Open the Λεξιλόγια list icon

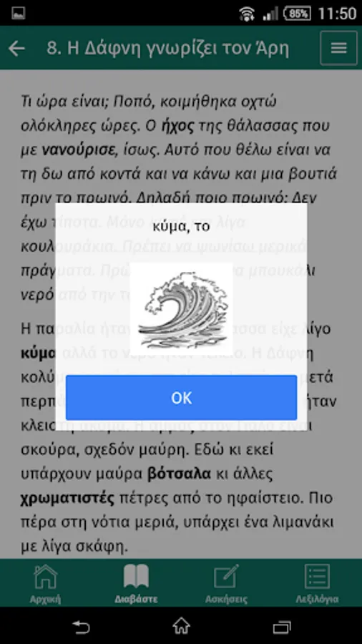click(x=317, y=583)
